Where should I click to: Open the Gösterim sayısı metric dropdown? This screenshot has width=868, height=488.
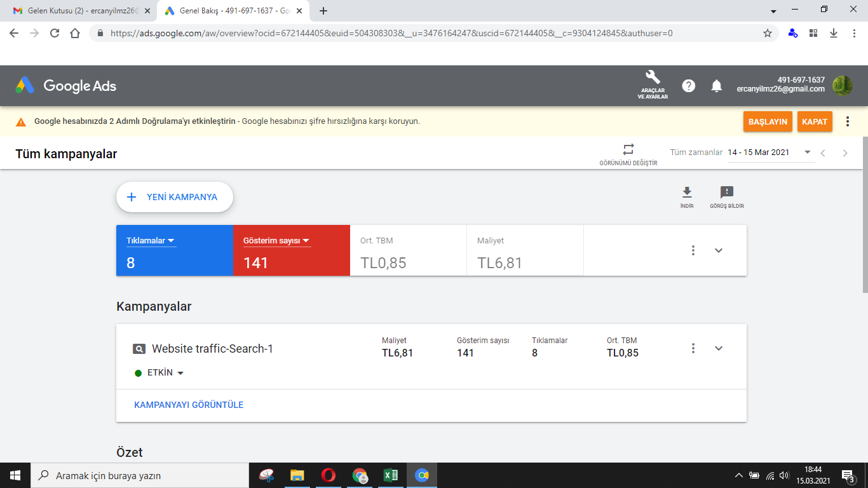(x=276, y=241)
